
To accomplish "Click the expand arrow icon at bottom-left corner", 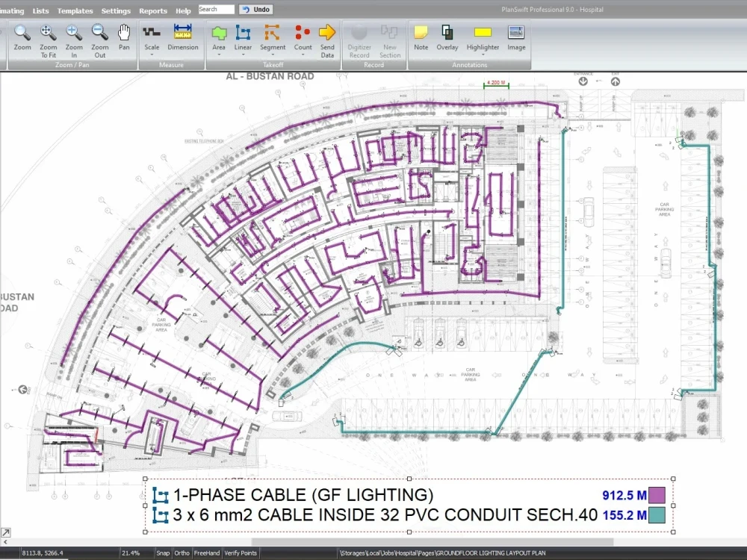I will click(6, 532).
